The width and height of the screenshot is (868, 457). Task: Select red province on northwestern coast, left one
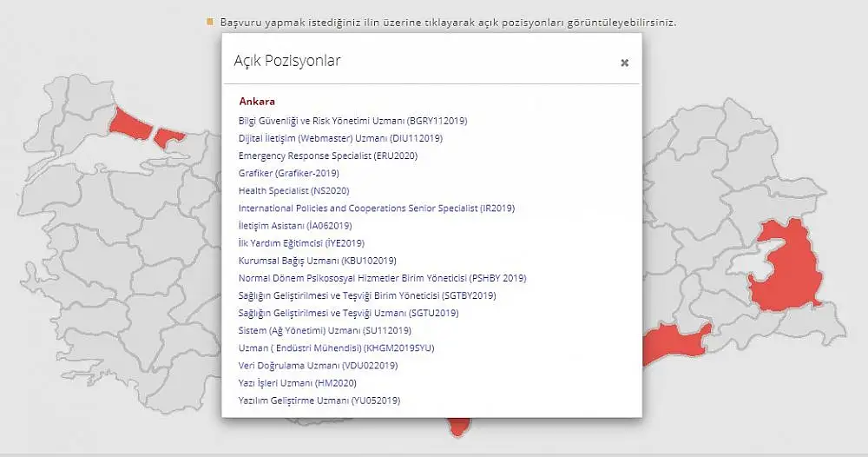point(130,124)
